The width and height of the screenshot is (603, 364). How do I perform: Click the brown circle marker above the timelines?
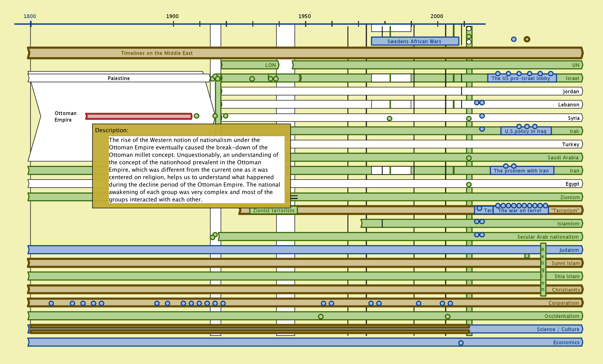pos(527,39)
